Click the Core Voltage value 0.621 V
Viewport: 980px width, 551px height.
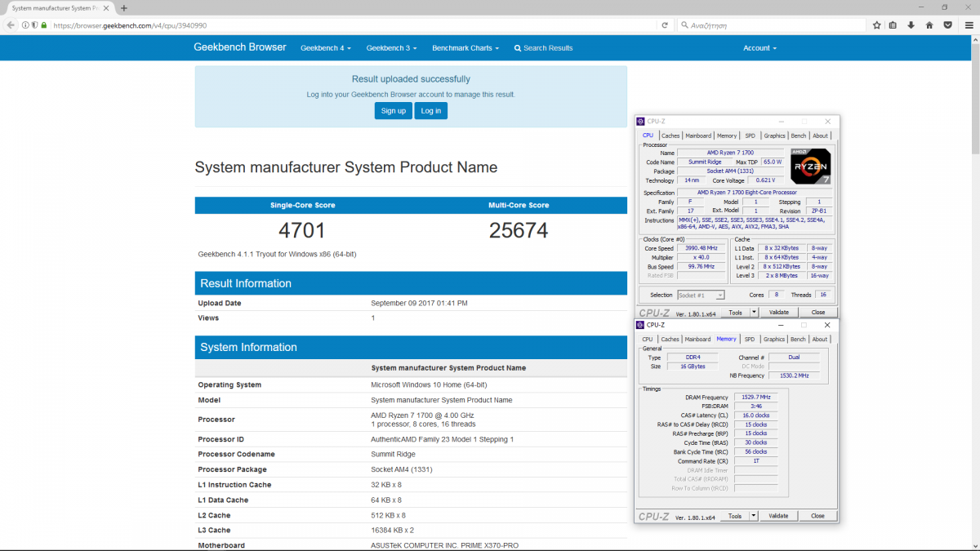766,180
